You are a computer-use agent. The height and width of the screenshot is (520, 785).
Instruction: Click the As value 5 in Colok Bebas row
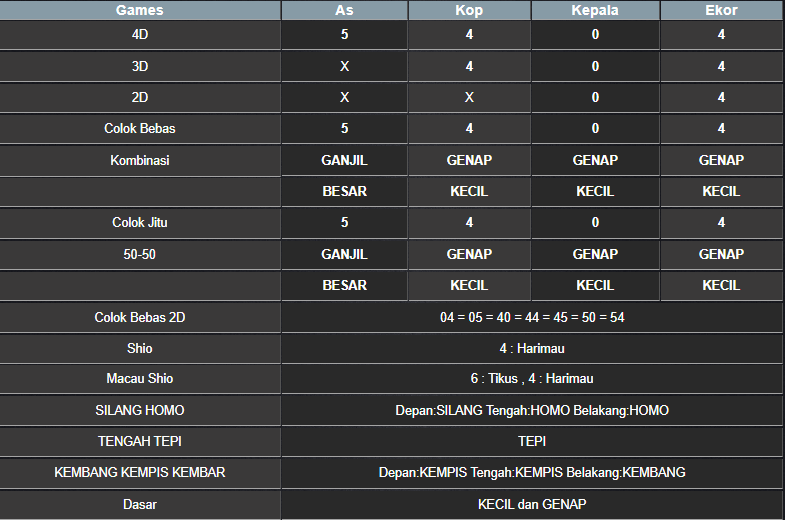pos(344,129)
